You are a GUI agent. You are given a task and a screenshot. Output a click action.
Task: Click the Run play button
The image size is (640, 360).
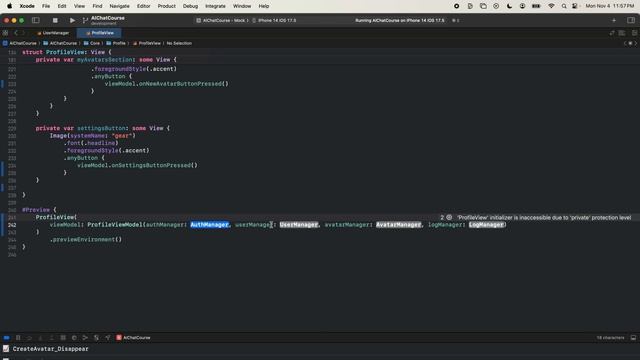[72, 20]
